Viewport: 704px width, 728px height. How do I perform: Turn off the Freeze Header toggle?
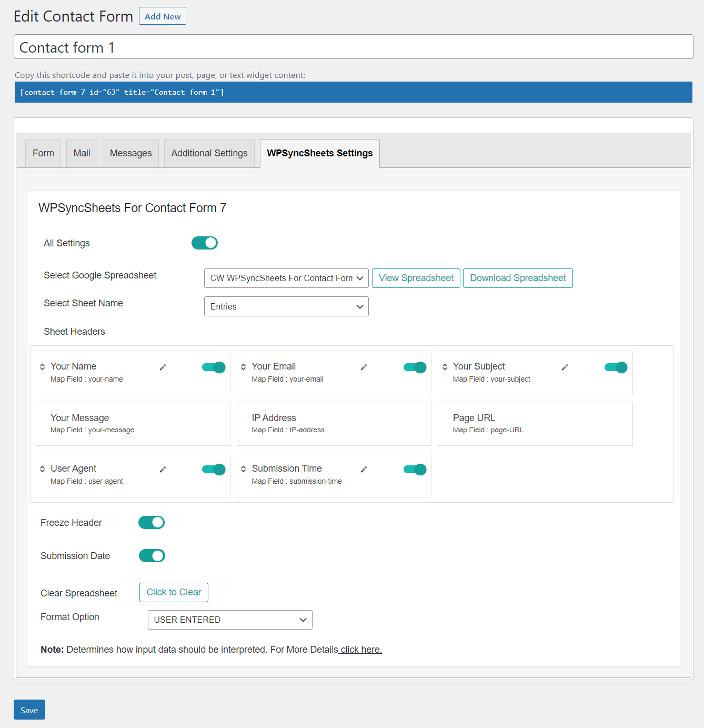point(152,522)
